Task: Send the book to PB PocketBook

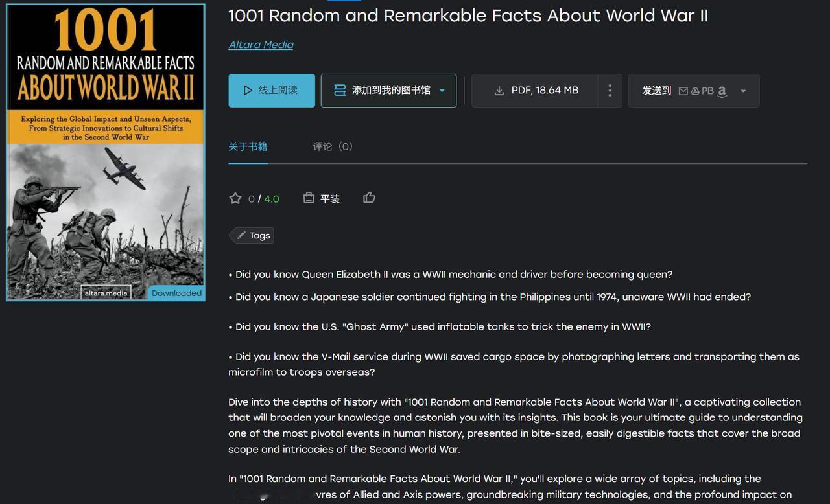Action: (707, 91)
